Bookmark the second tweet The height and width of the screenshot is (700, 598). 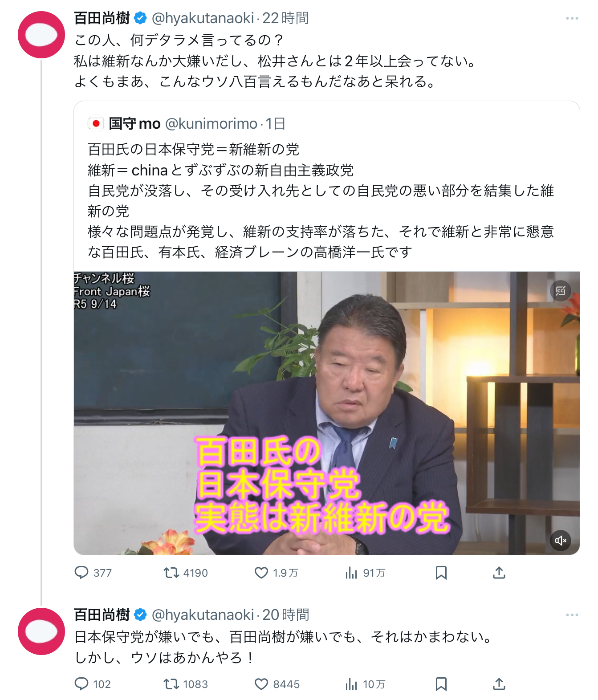pyautogui.click(x=441, y=684)
